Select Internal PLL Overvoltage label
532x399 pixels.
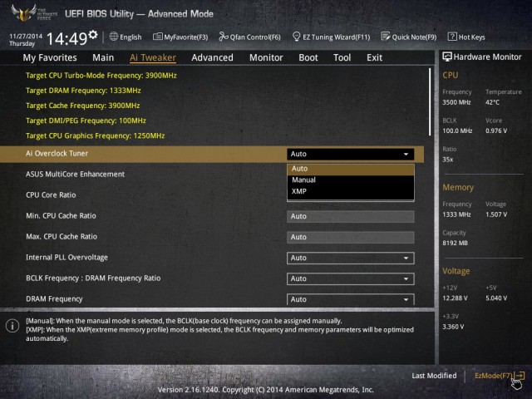click(x=66, y=258)
